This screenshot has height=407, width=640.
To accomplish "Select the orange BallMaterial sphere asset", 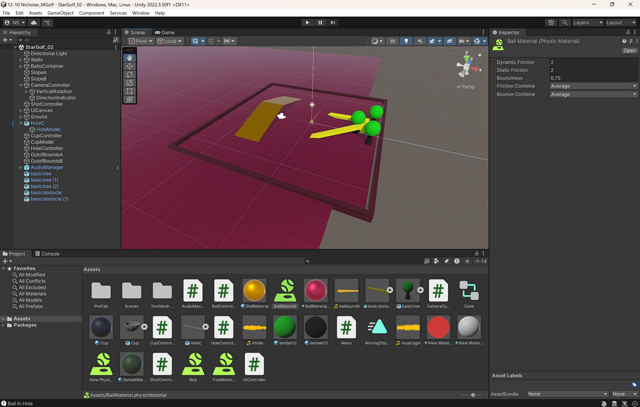I will 254,294.
